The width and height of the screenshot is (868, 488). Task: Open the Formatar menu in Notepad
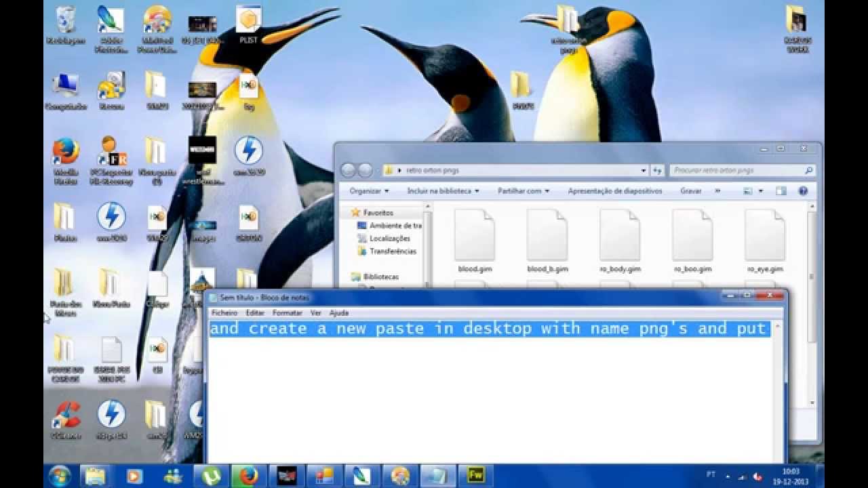287,313
